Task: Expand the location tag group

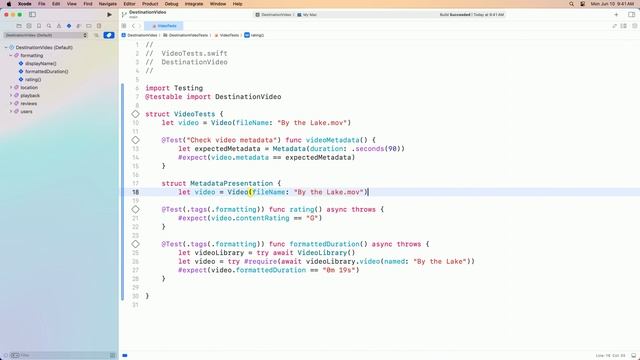Action: pos(11,87)
